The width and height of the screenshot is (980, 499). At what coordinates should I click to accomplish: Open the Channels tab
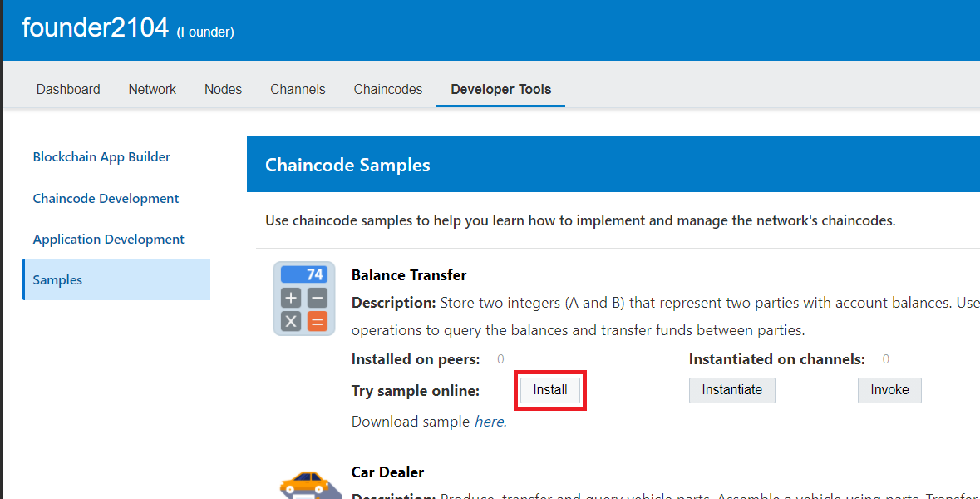(x=298, y=89)
